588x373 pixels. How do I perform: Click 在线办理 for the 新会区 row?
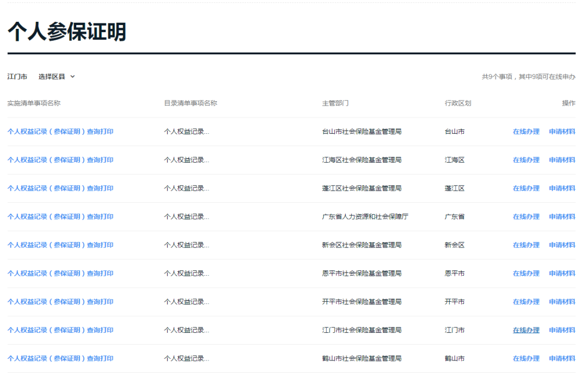click(525, 244)
